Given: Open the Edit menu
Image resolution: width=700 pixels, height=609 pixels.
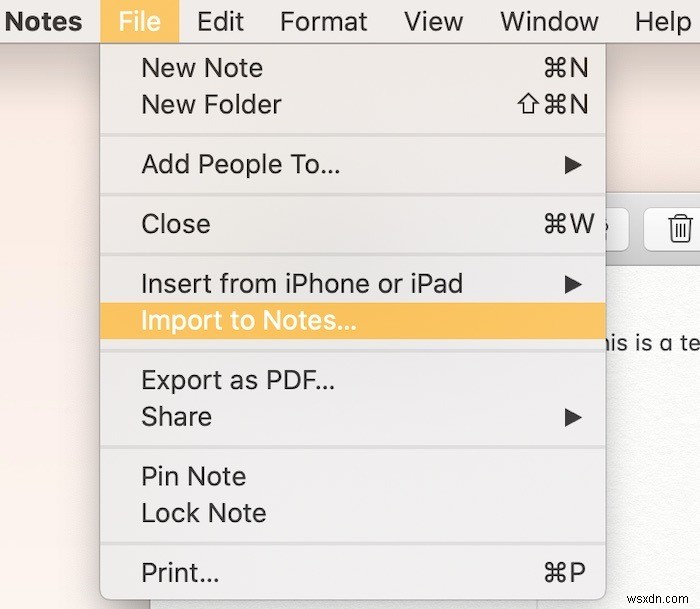Looking at the screenshot, I should click(221, 21).
